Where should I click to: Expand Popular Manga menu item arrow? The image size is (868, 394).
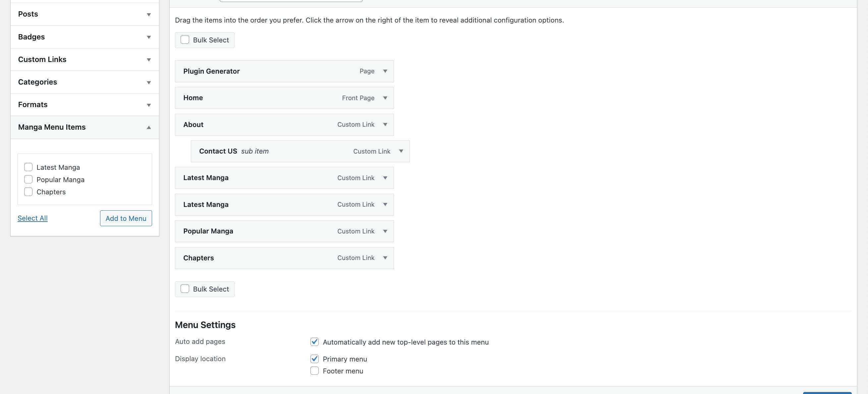(385, 231)
